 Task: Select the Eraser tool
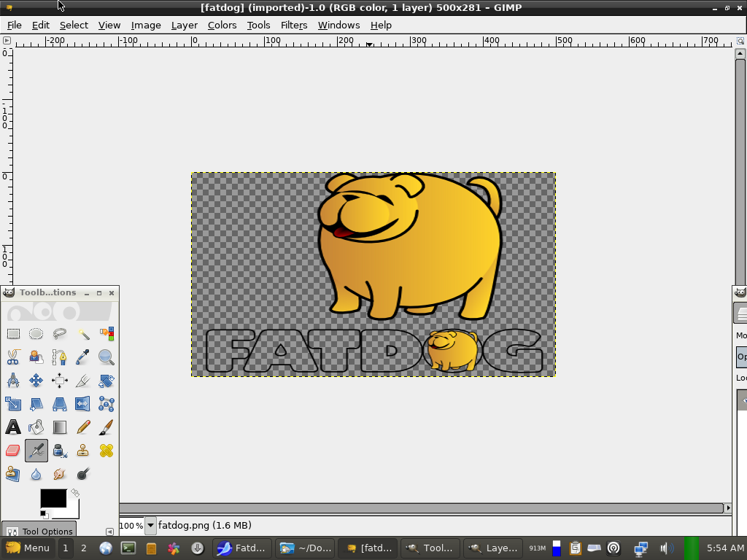13,451
